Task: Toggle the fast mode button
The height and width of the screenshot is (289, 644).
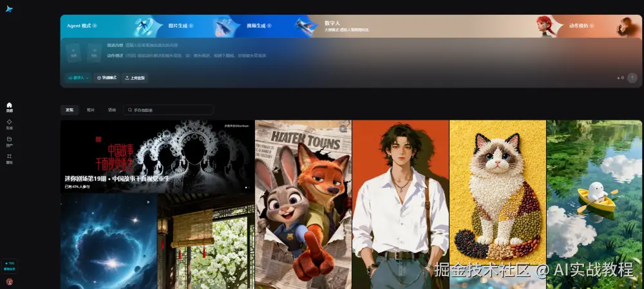Action: tap(107, 78)
